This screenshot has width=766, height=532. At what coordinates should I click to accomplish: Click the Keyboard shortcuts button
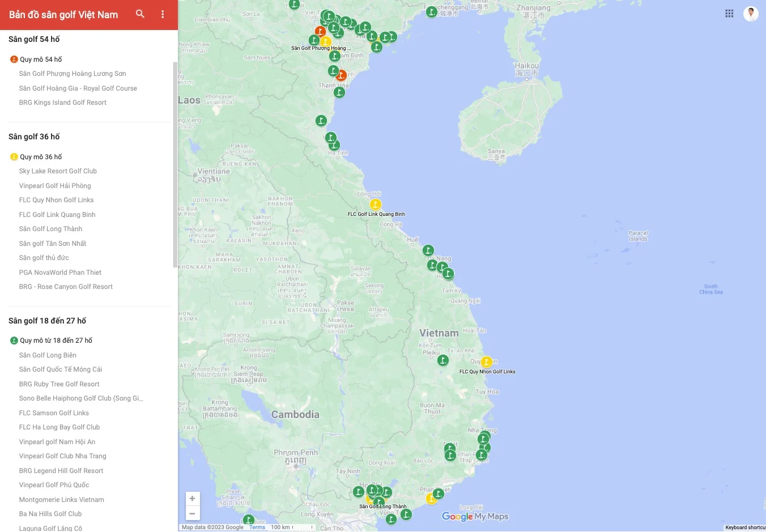(x=745, y=527)
